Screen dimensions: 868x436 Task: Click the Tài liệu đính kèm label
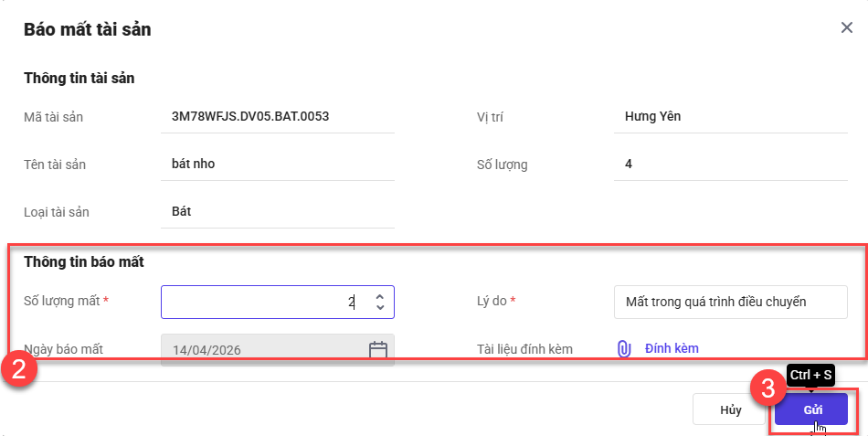[x=524, y=349]
